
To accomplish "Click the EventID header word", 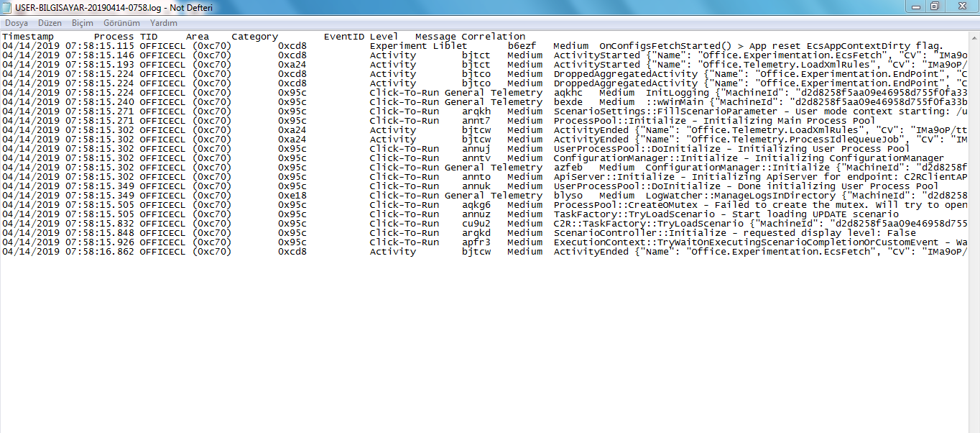I will 344,37.
